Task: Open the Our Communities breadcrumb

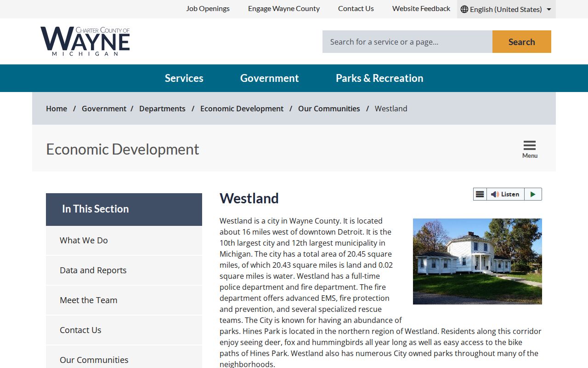Action: coord(329,109)
